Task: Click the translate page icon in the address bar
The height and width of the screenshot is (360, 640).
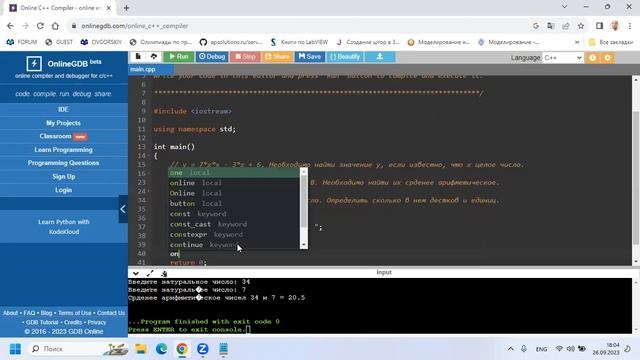Action: tap(551, 26)
